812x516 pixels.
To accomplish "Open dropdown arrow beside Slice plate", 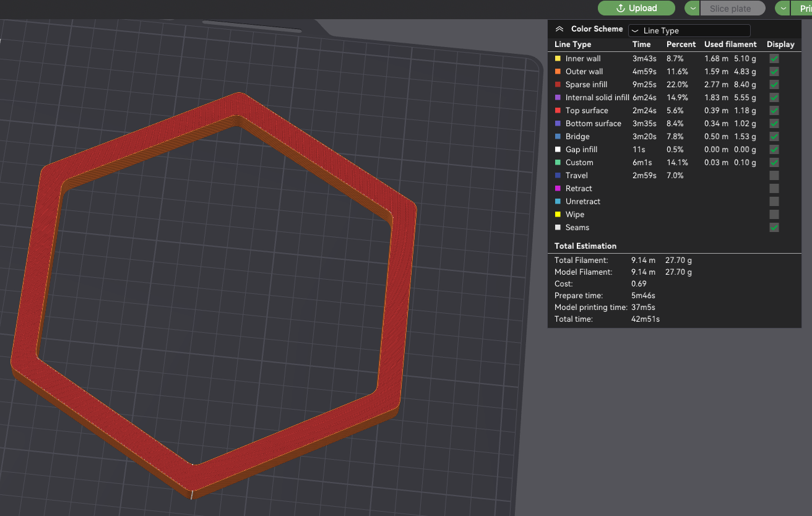I will point(692,8).
